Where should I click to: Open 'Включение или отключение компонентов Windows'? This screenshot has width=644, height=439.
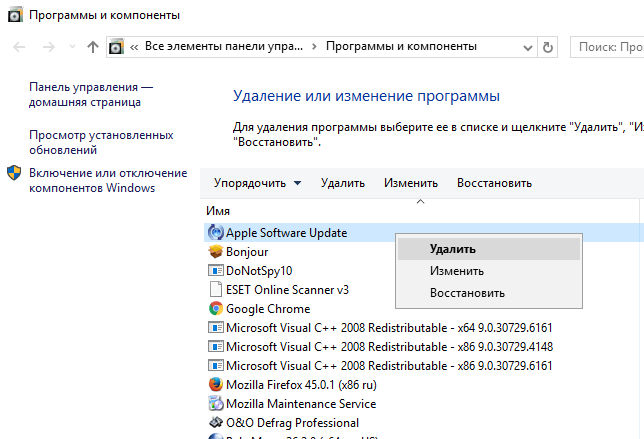[x=108, y=180]
